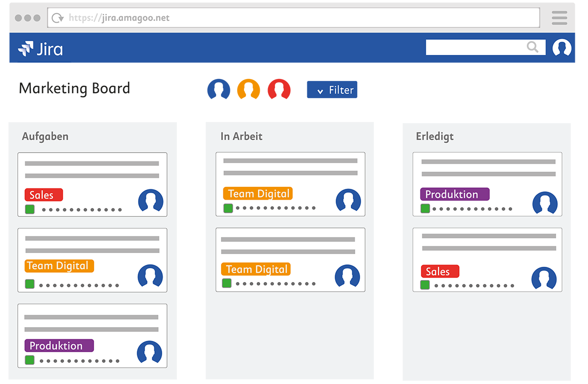Open the browser hamburger menu
This screenshot has width=588, height=384.
tap(559, 17)
